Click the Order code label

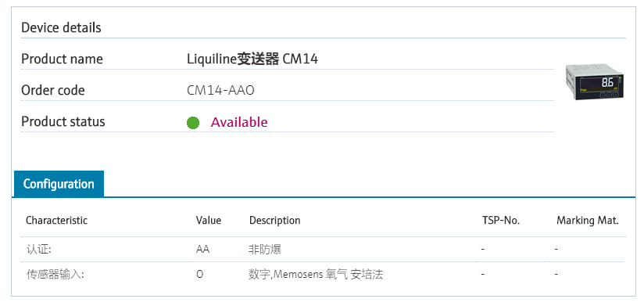point(53,91)
